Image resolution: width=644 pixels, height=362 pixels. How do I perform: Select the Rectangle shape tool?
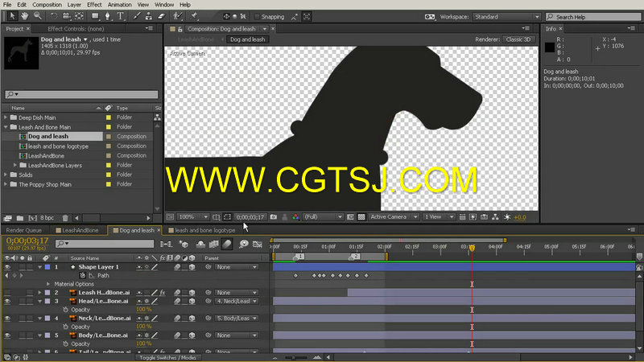click(x=95, y=16)
